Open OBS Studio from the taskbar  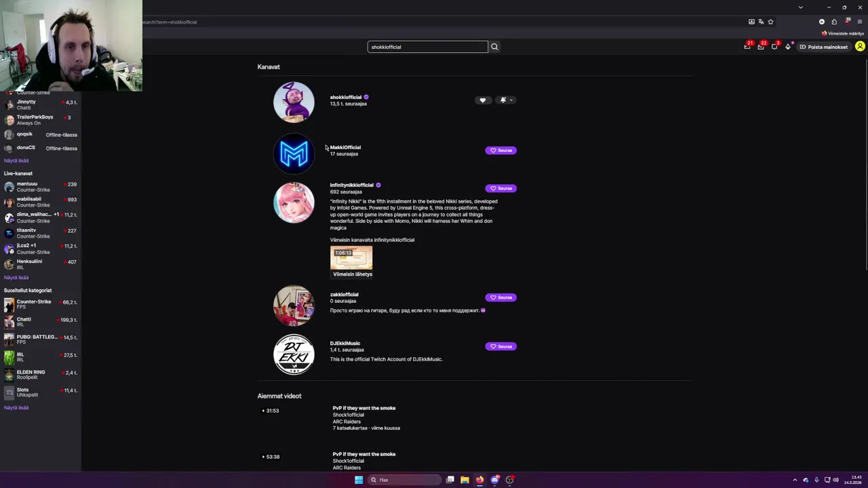[510, 480]
